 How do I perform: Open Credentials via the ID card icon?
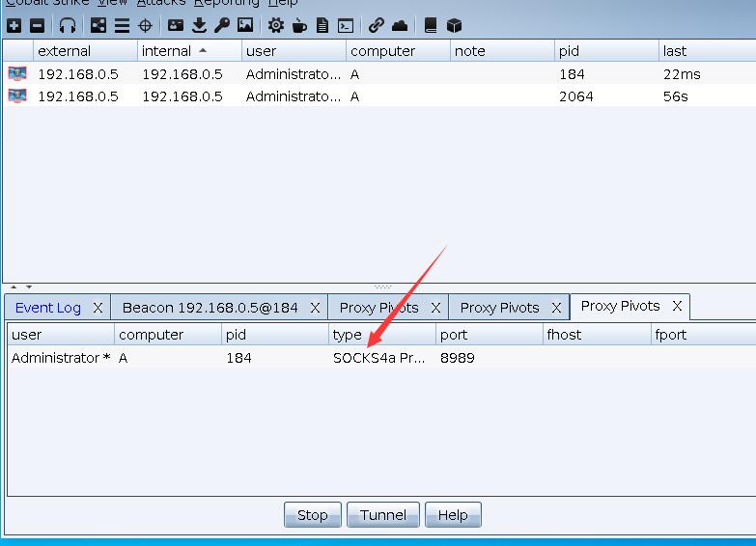click(176, 25)
